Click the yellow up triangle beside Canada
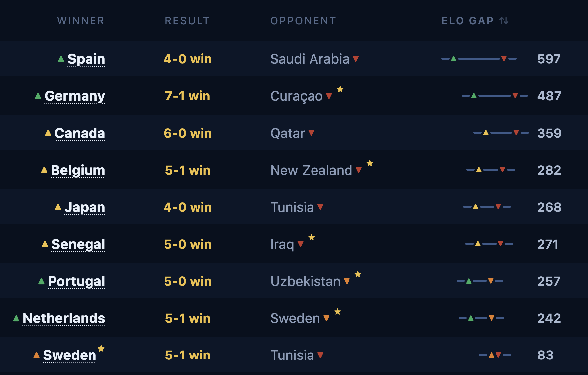The image size is (588, 375). tap(48, 133)
